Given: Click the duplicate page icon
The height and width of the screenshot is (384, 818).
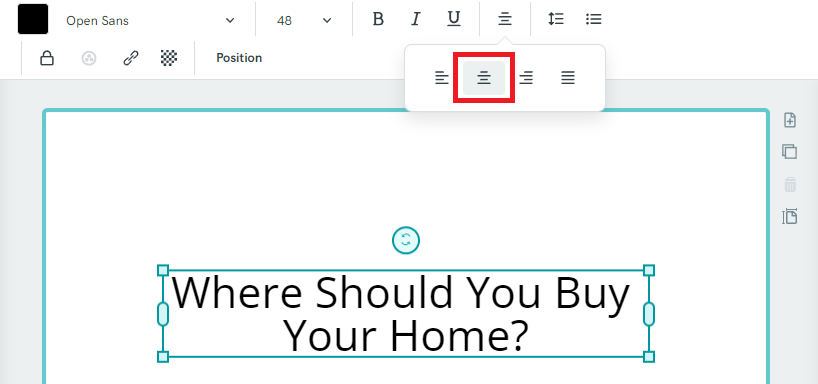Looking at the screenshot, I should click(x=790, y=152).
